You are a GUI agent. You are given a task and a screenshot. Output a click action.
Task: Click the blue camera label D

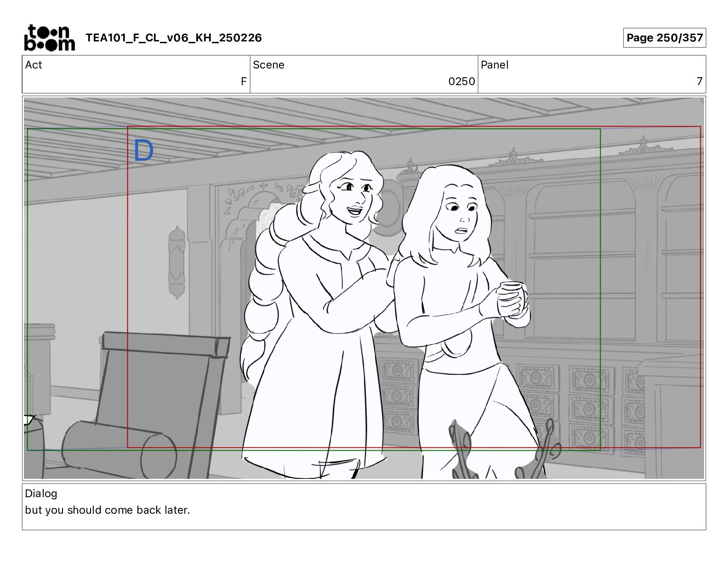143,150
